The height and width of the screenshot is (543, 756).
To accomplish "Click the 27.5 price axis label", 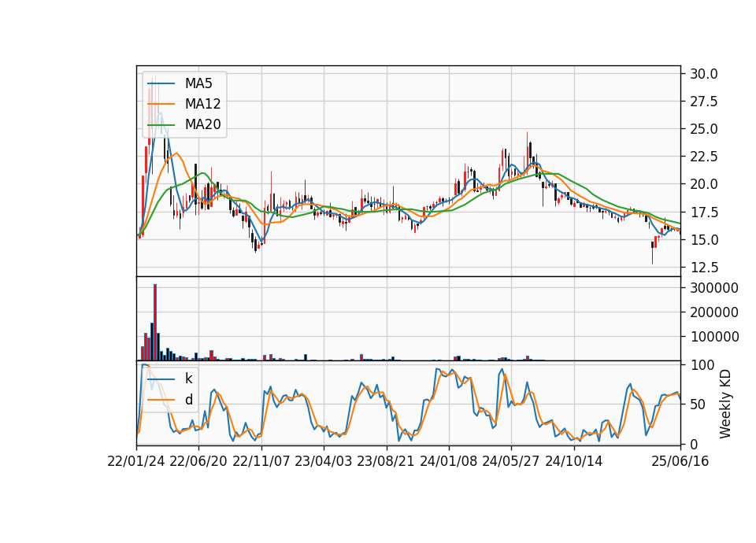I will (703, 102).
